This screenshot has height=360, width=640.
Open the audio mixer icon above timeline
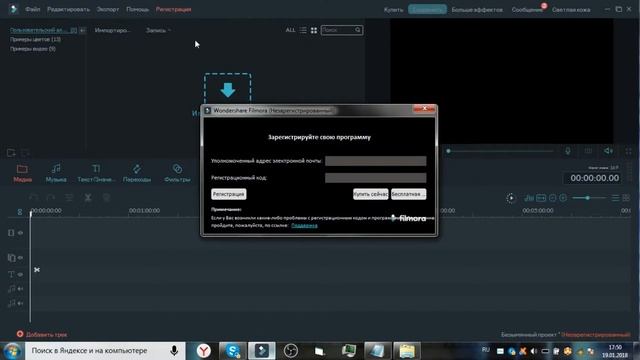pos(529,198)
